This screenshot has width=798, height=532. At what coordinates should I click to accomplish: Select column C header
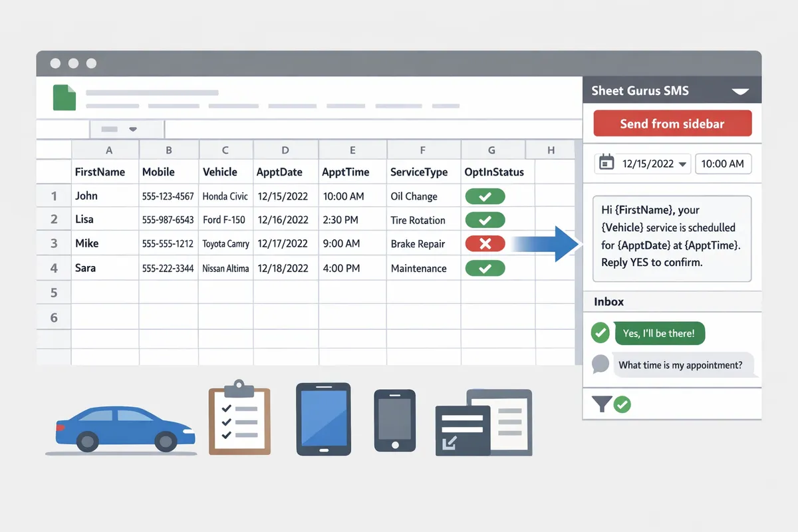click(226, 150)
